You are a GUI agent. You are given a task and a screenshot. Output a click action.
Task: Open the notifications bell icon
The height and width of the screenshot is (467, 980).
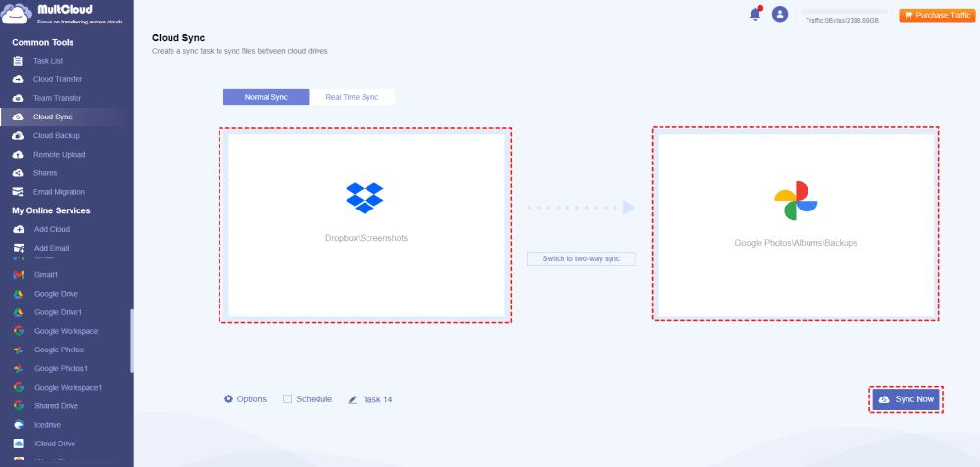[755, 14]
